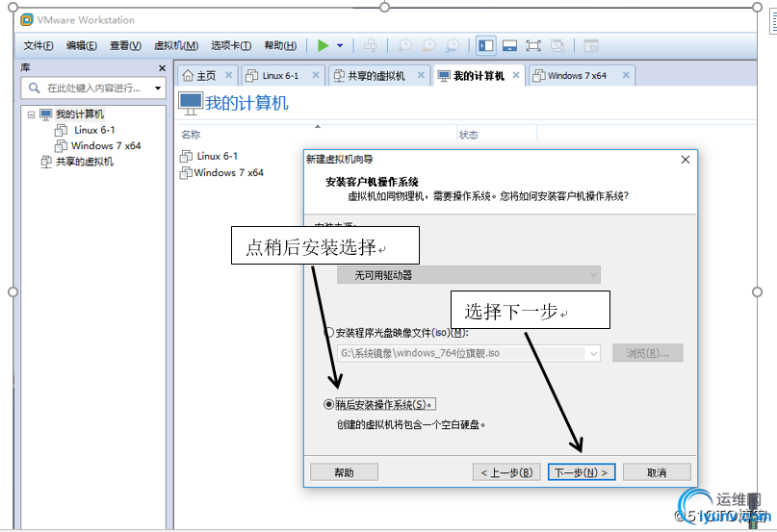Click the 下一步(N) > button
The height and width of the screenshot is (532, 777).
(582, 472)
